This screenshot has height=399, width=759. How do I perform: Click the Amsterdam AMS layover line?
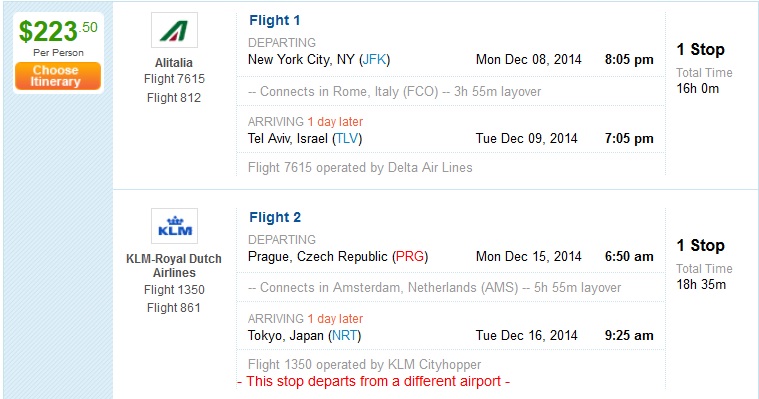pos(434,288)
